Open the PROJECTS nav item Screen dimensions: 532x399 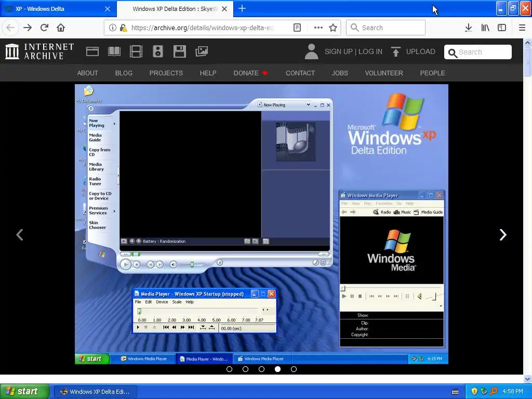pos(166,73)
